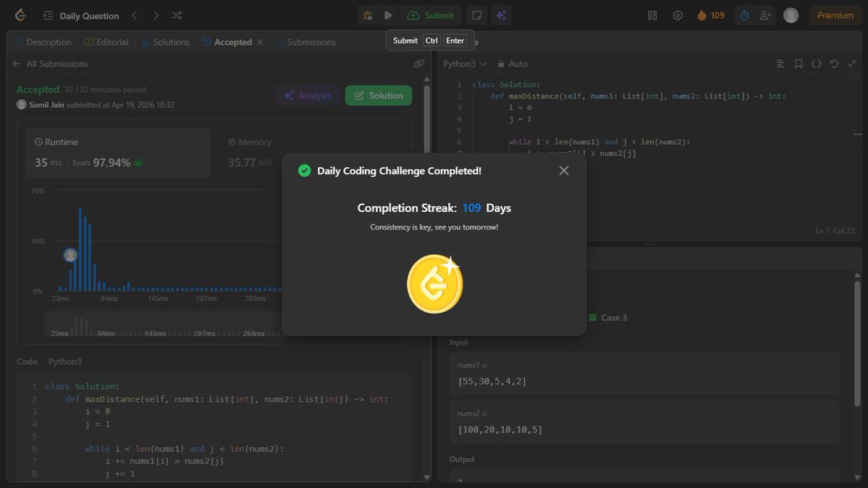Image resolution: width=868 pixels, height=488 pixels.
Task: Click the green Solution button
Action: pos(379,96)
